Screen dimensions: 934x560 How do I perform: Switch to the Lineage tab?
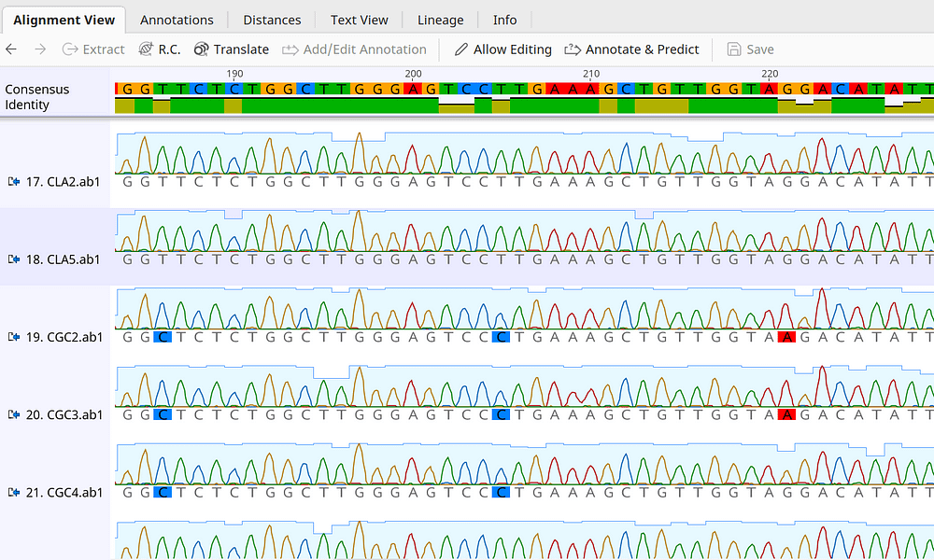tap(440, 20)
